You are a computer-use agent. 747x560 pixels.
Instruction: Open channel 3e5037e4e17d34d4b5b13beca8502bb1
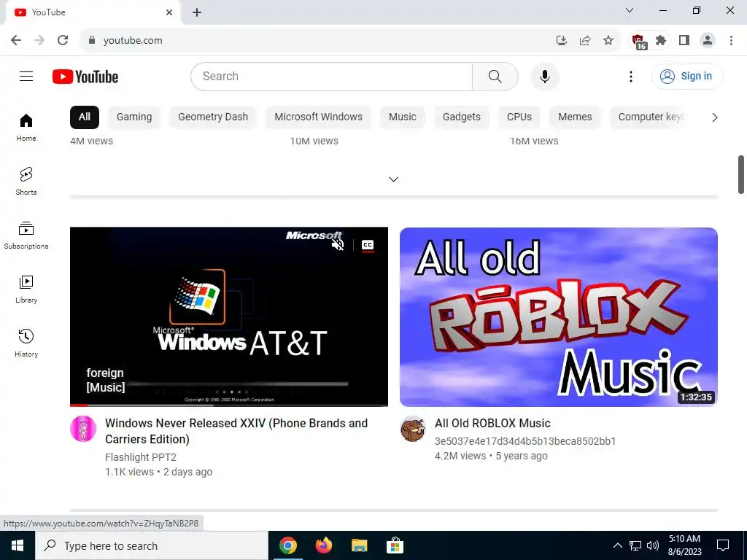click(x=525, y=441)
